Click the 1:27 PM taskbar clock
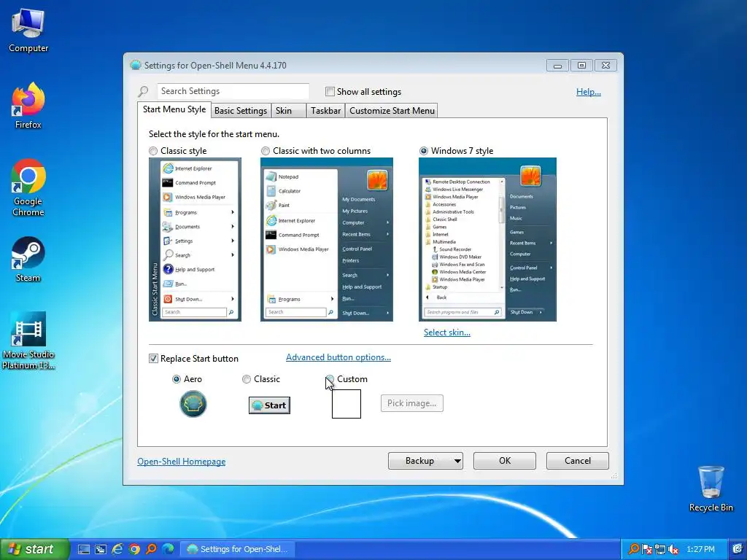 (x=700, y=549)
